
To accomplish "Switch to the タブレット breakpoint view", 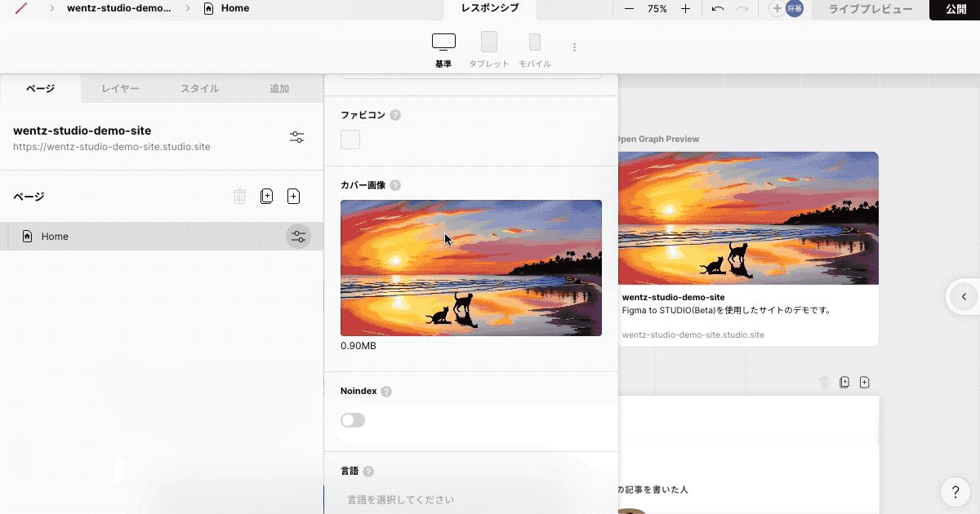I will (488, 47).
